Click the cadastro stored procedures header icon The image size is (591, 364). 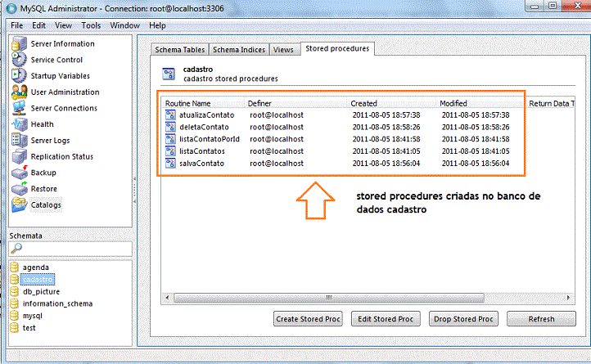click(x=169, y=74)
